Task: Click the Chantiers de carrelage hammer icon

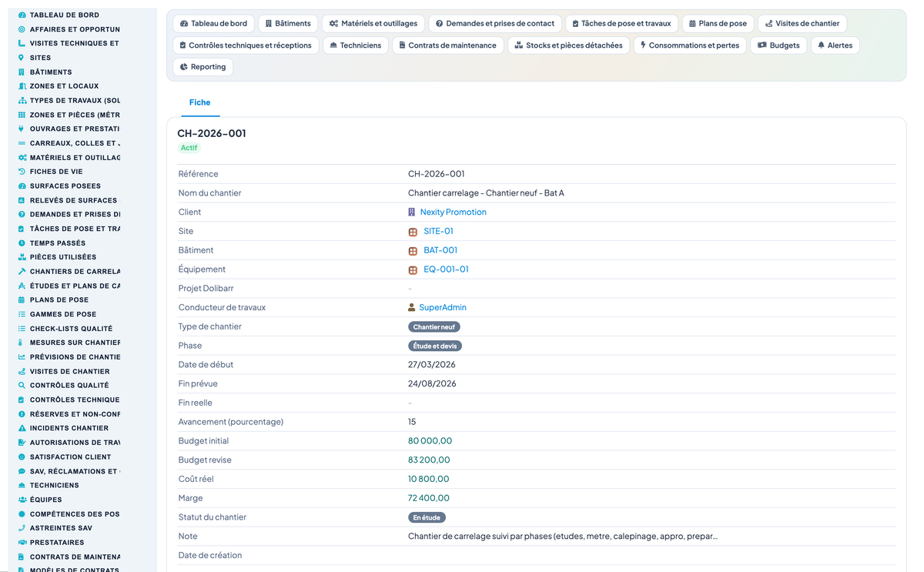Action: [x=22, y=271]
